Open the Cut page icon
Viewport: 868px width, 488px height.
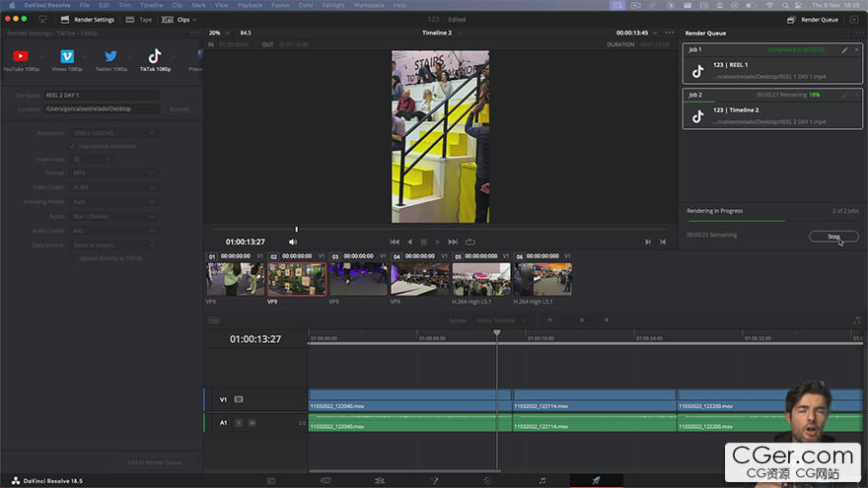[325, 481]
